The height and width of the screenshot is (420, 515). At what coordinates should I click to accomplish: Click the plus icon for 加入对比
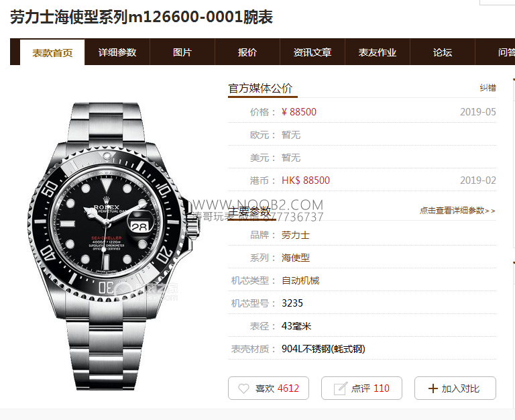point(433,388)
